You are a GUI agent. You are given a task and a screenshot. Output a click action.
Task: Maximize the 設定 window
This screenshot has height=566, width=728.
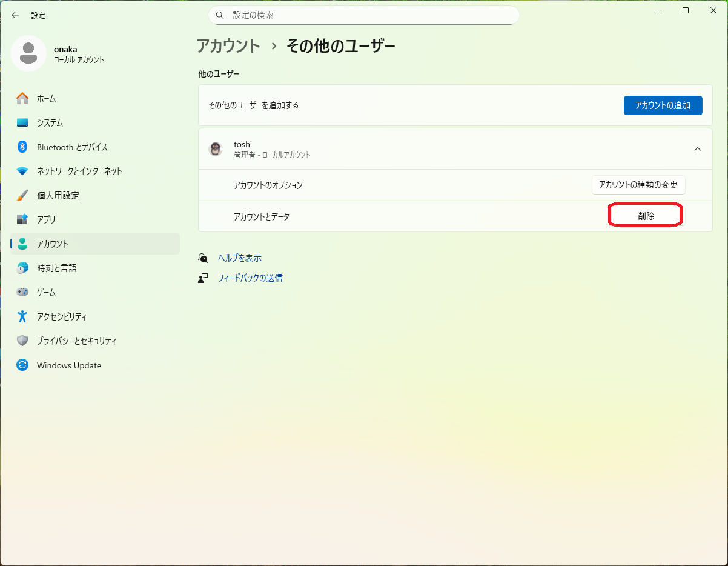686,10
